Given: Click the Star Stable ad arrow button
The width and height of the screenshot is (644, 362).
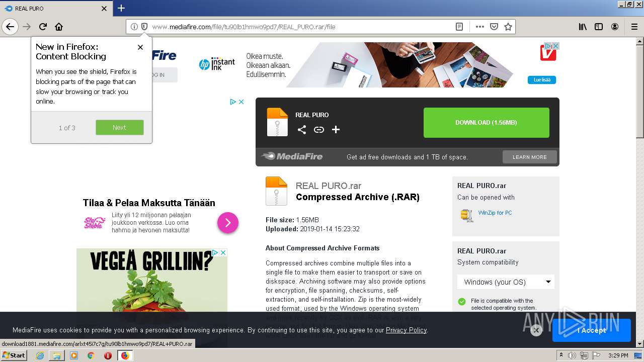Looking at the screenshot, I should tap(228, 223).
